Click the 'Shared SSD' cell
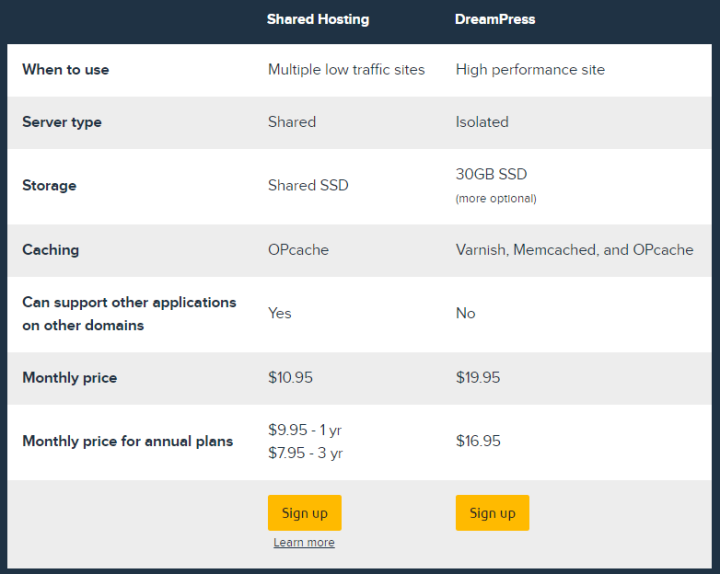Viewport: 720px width, 574px height. coord(308,186)
